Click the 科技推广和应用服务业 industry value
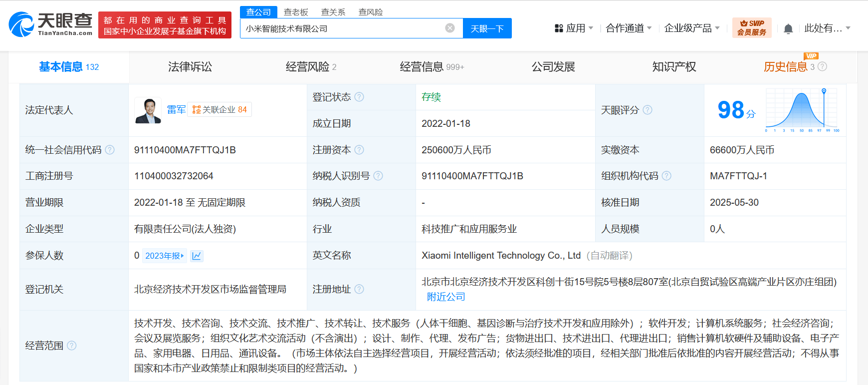Viewport: 868px width, 385px height. click(469, 229)
